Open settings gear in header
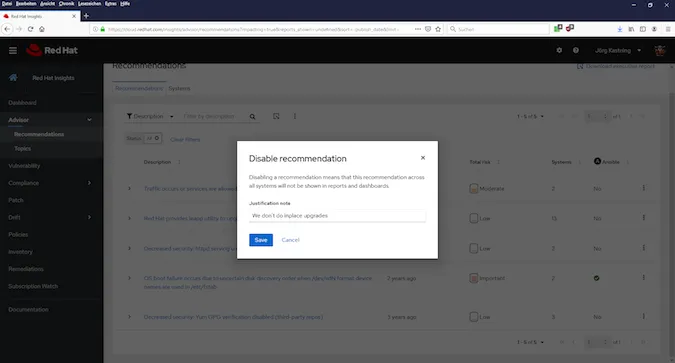This screenshot has height=363, width=675. coord(559,50)
